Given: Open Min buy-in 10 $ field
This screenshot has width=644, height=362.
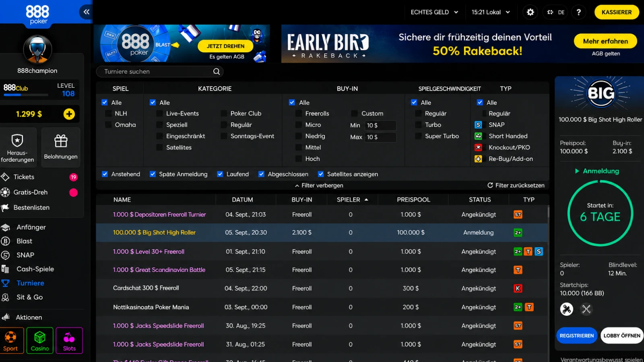Looking at the screenshot, I should pyautogui.click(x=380, y=125).
